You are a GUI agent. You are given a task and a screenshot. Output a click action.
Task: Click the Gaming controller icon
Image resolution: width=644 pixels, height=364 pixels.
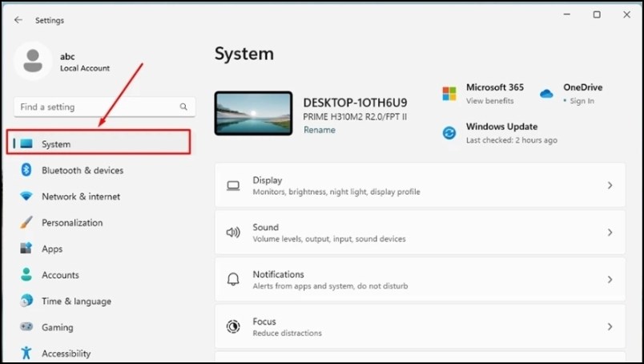26,326
